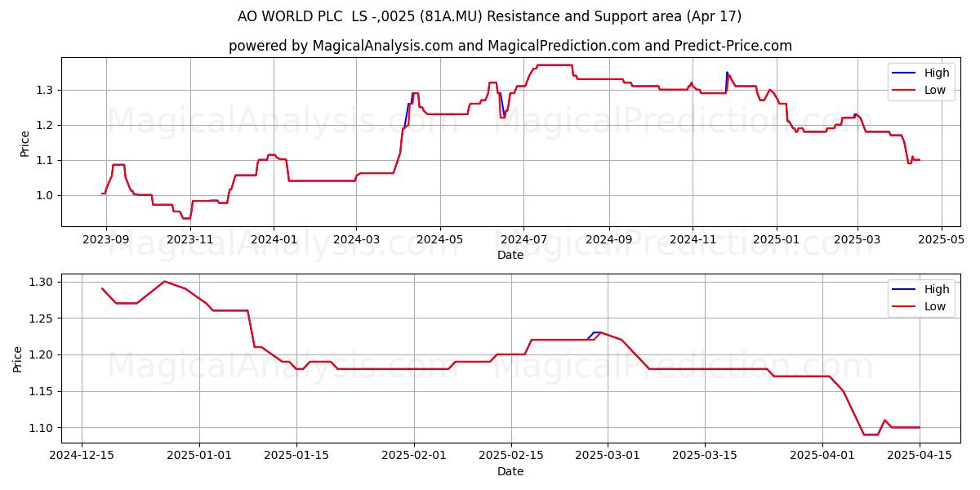
Task: Click the '2024-05' tick label
Action: [440, 239]
